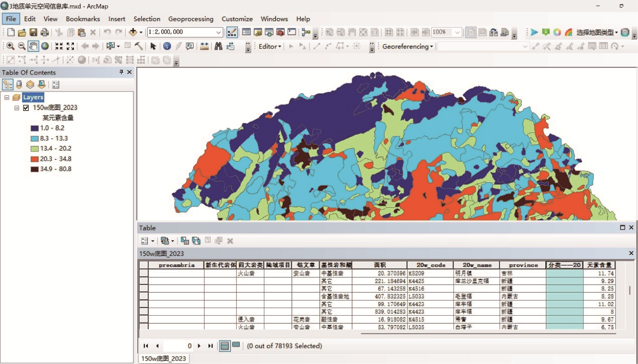
Task: Click the record number input field
Action: click(178, 346)
